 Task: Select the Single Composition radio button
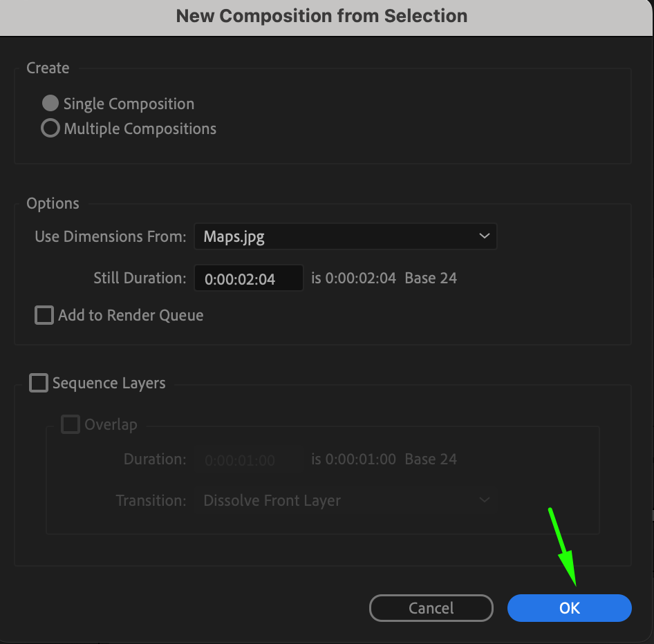50,104
